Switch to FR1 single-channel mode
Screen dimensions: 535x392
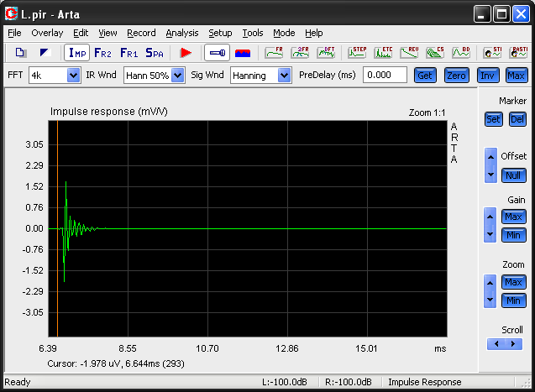[129, 53]
